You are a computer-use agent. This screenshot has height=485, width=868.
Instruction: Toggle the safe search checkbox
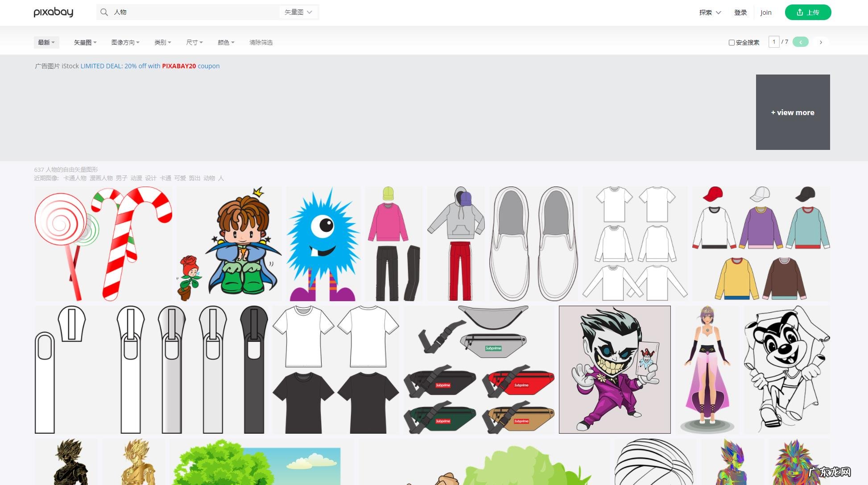[x=732, y=42]
